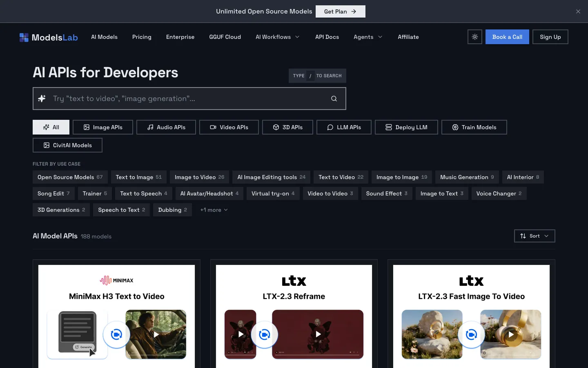Select the LLM APIs tab
588x368 pixels.
(x=344, y=127)
